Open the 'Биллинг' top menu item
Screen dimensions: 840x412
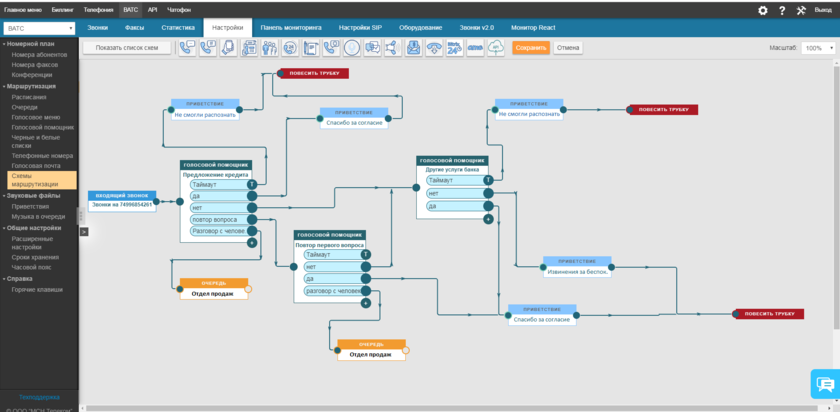[x=62, y=8]
